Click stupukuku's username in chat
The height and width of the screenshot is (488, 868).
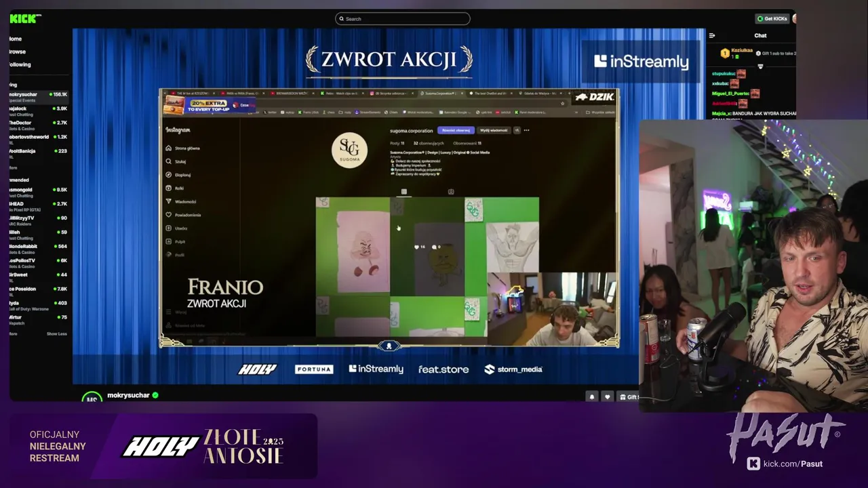coord(724,73)
